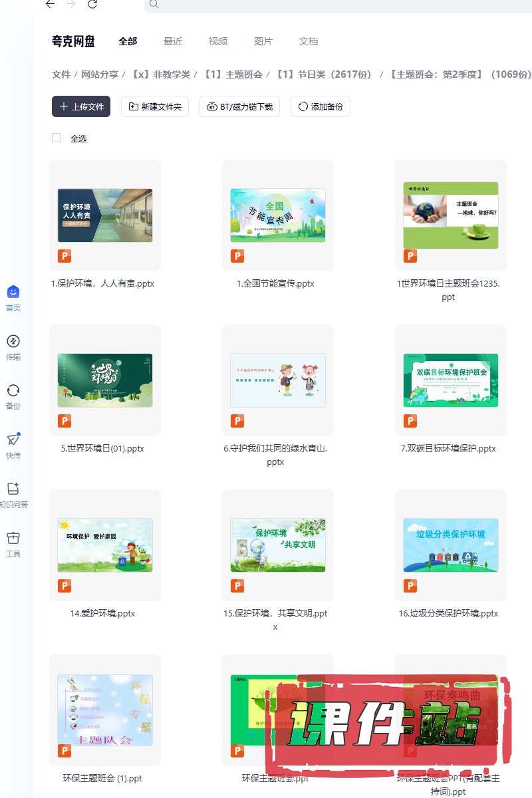Click the browser back arrow
This screenshot has height=798, width=532.
pos(51,5)
